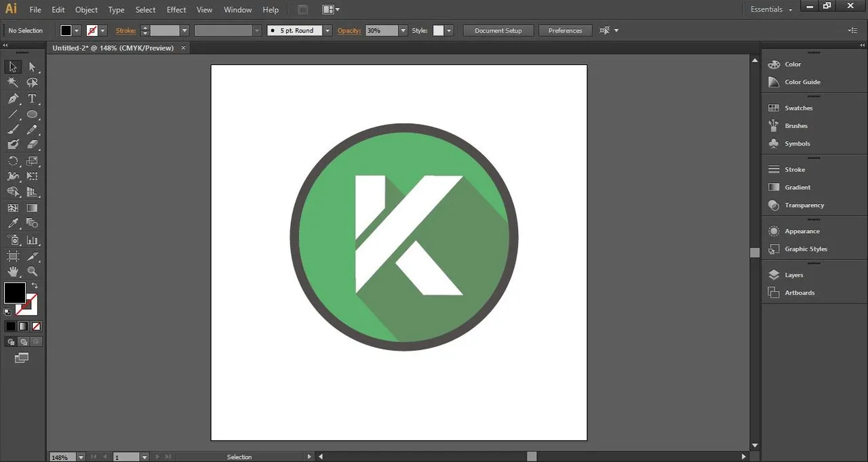The image size is (868, 462).
Task: Select the Direct Selection tool
Action: tap(32, 66)
